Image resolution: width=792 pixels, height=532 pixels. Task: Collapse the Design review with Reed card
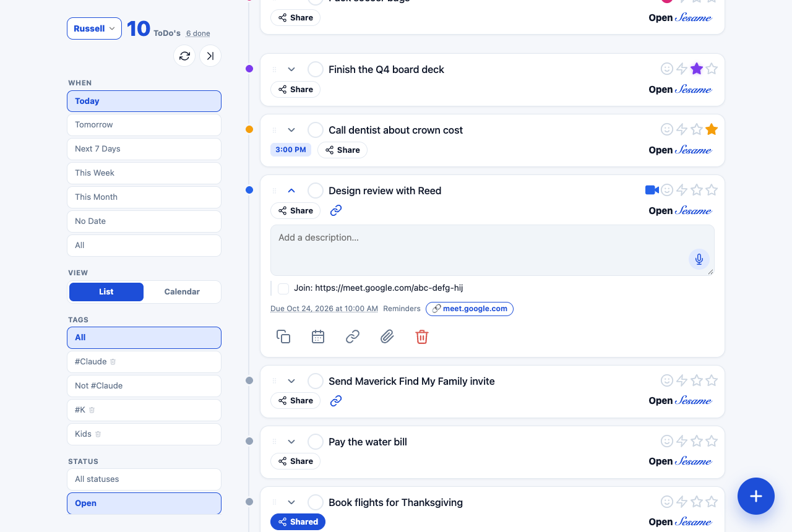click(291, 191)
